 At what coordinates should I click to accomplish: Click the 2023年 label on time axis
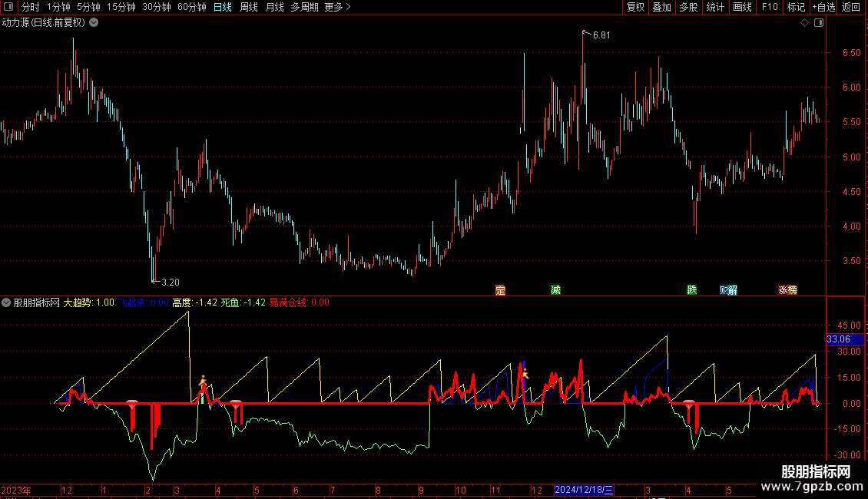tap(16, 490)
